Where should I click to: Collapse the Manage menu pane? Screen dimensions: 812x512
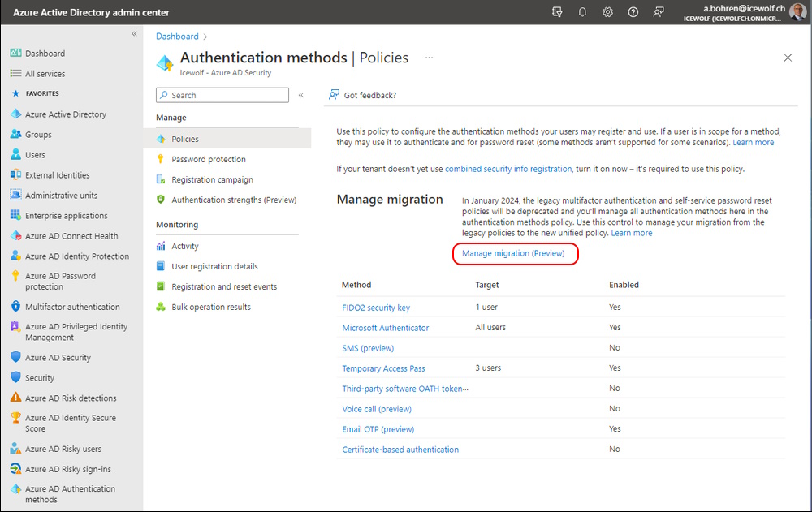pyautogui.click(x=301, y=95)
